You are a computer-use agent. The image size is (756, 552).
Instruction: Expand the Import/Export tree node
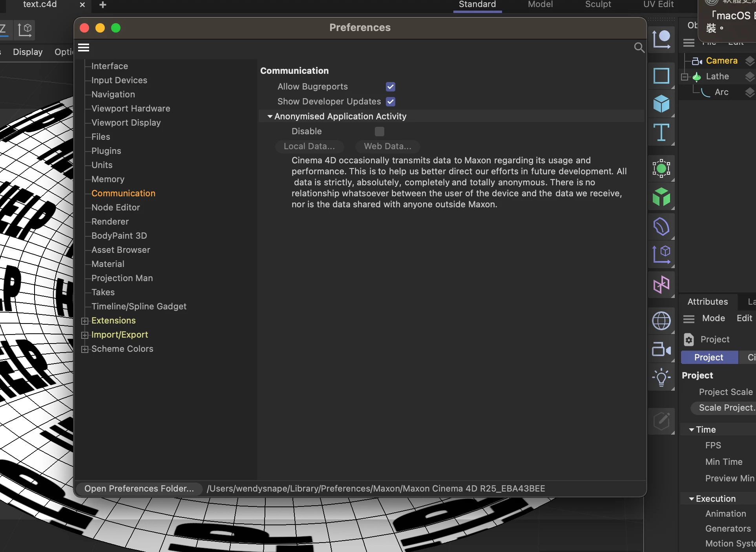pos(84,335)
